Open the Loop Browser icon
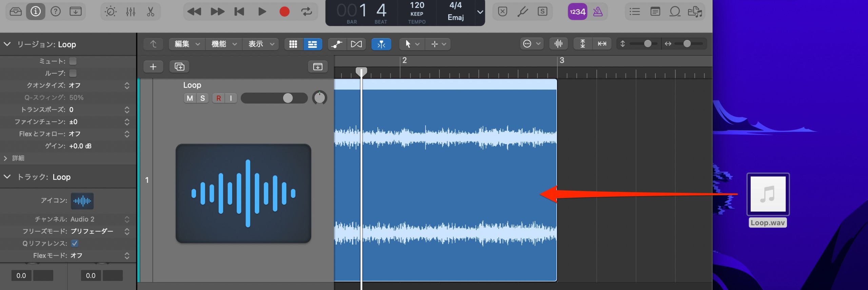Image resolution: width=868 pixels, height=290 pixels. point(675,12)
